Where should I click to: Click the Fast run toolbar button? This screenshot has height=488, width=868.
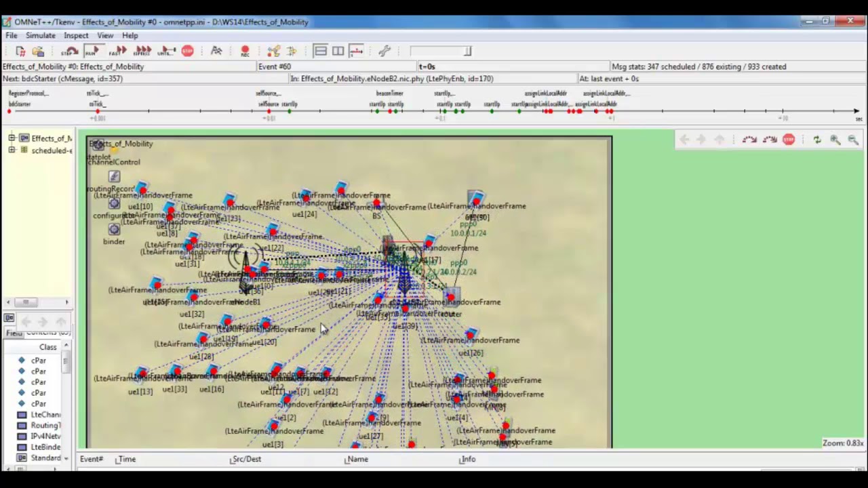pyautogui.click(x=117, y=52)
